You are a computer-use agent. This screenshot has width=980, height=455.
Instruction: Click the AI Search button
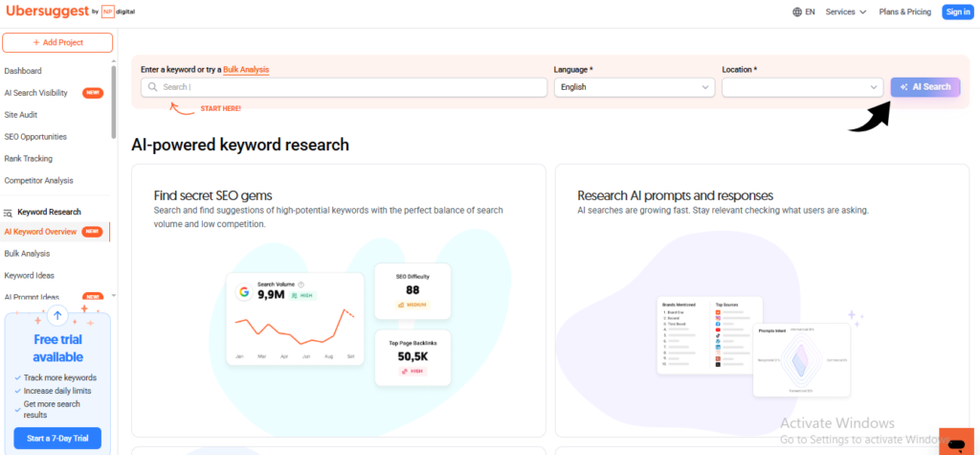tap(925, 87)
